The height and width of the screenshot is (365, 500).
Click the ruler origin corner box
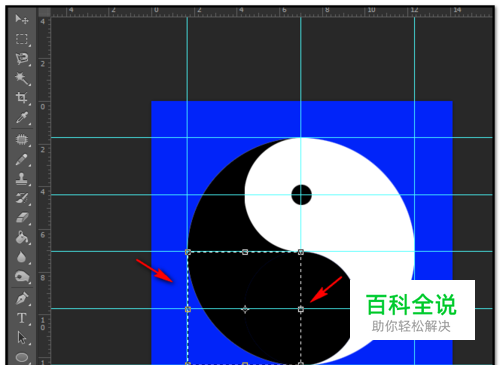click(x=44, y=12)
